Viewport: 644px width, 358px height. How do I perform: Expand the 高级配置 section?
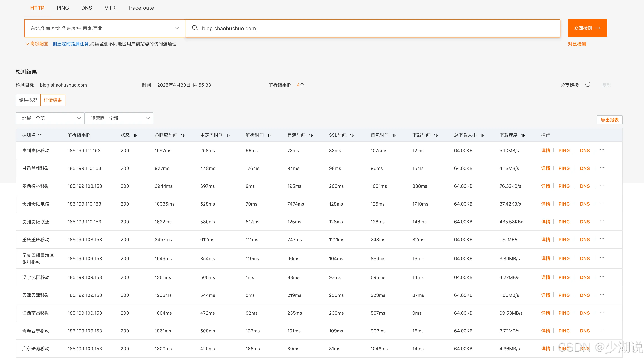pos(37,44)
